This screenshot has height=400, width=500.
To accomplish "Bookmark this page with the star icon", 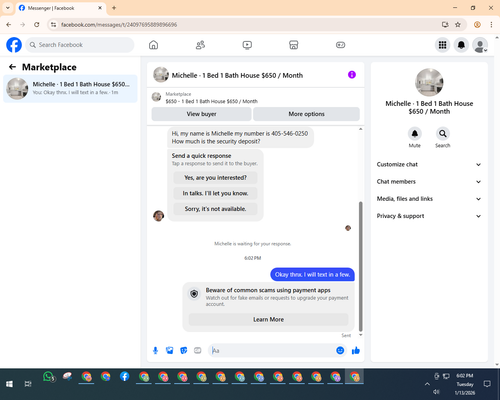I will (458, 25).
